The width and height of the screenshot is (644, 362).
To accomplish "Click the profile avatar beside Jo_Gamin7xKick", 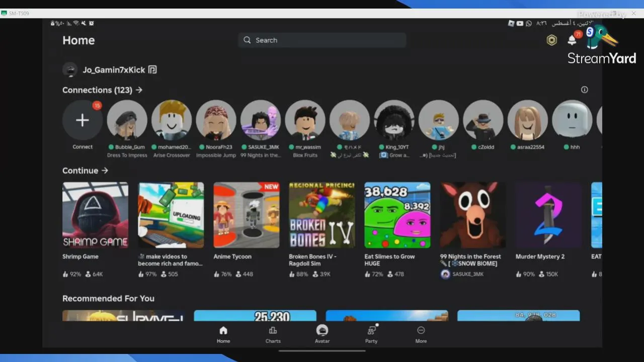I will point(70,70).
